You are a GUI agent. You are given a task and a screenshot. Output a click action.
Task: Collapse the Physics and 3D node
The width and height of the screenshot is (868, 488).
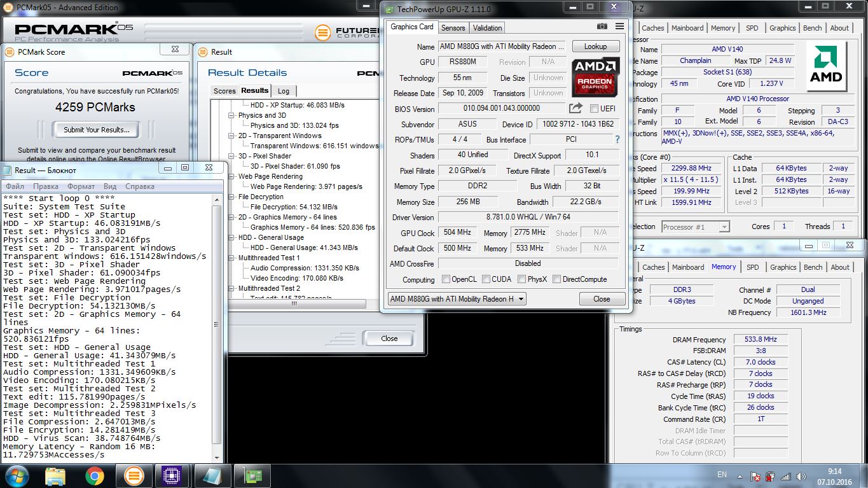(231, 115)
